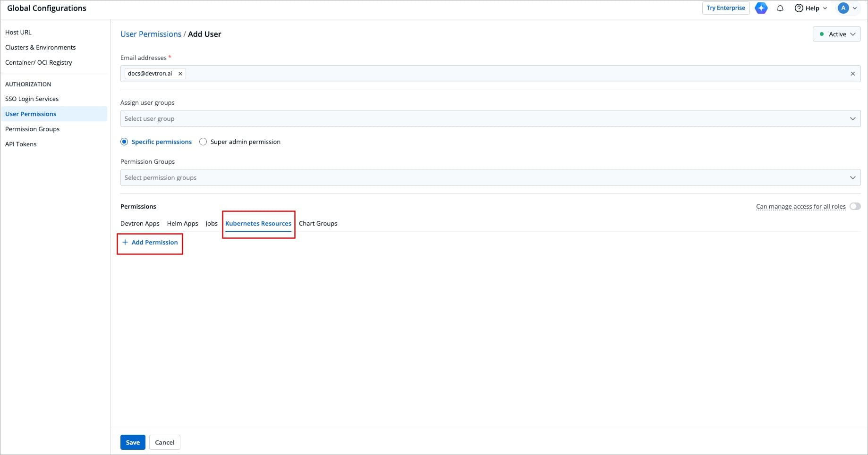Click the Save button
This screenshot has height=455, width=868.
(133, 442)
